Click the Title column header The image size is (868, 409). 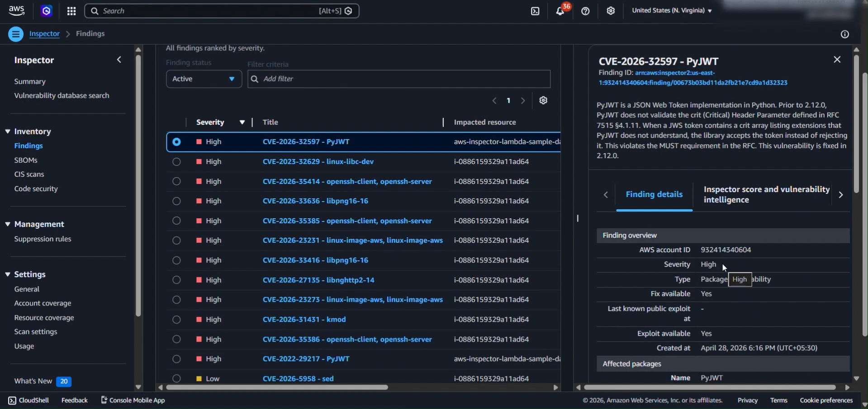[270, 122]
